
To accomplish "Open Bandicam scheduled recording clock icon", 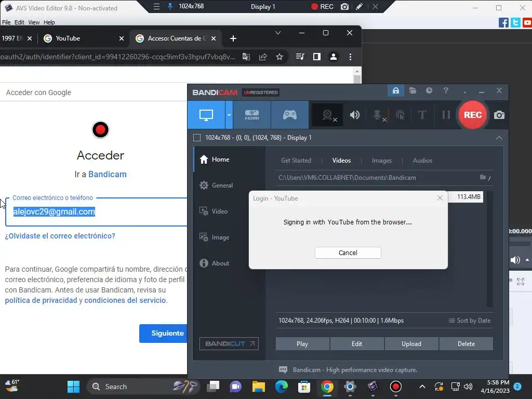I will point(429,90).
